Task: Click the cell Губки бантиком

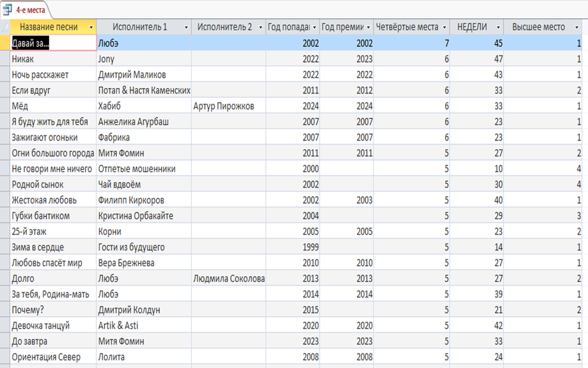Action: [x=53, y=216]
